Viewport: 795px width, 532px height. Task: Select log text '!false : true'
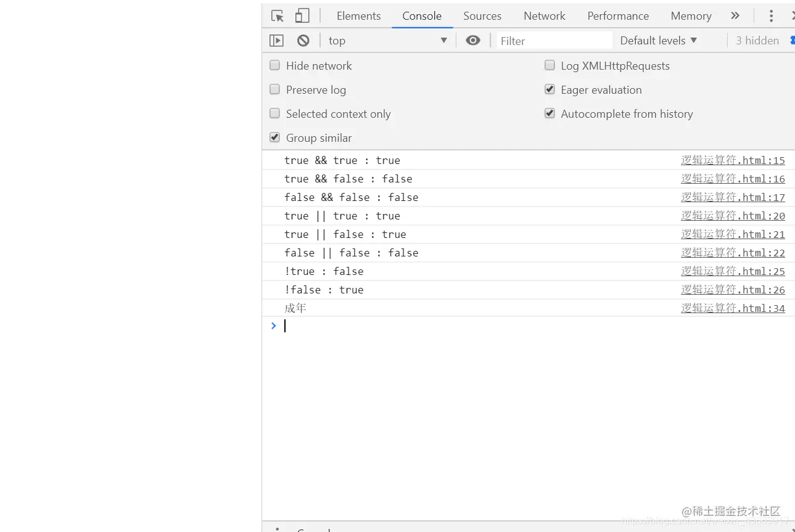click(324, 290)
